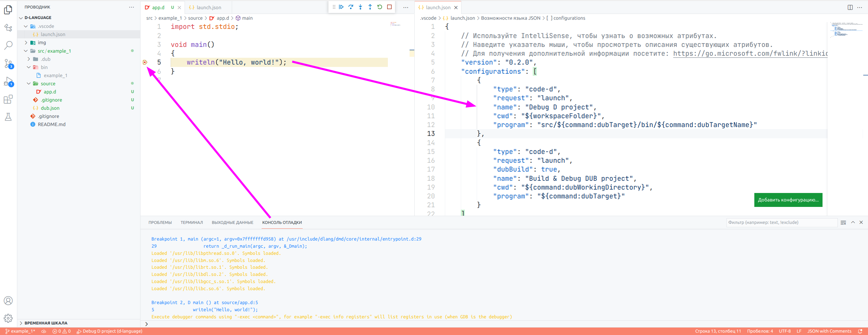
Task: Collapse the src/example_1 folder
Action: pos(26,51)
